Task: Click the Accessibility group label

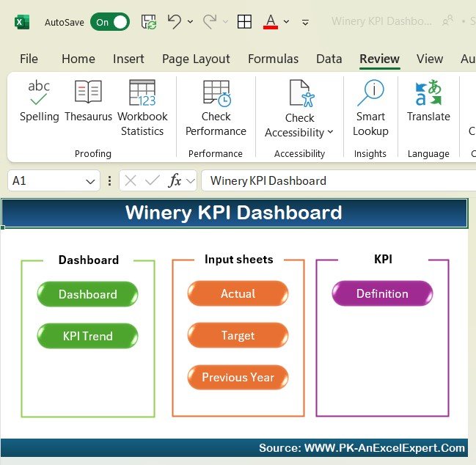Action: point(300,153)
